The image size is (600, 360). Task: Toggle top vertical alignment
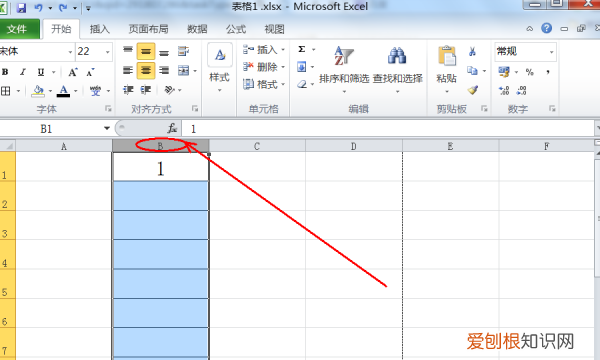[128, 50]
